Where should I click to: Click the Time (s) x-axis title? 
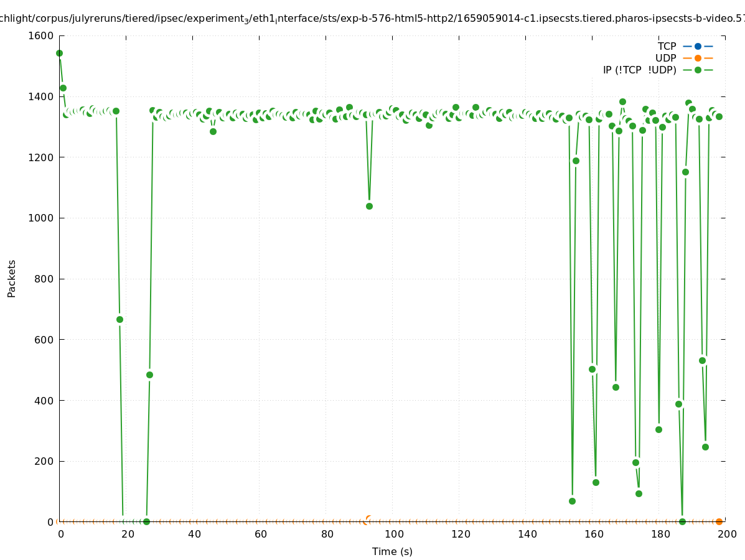click(x=392, y=551)
